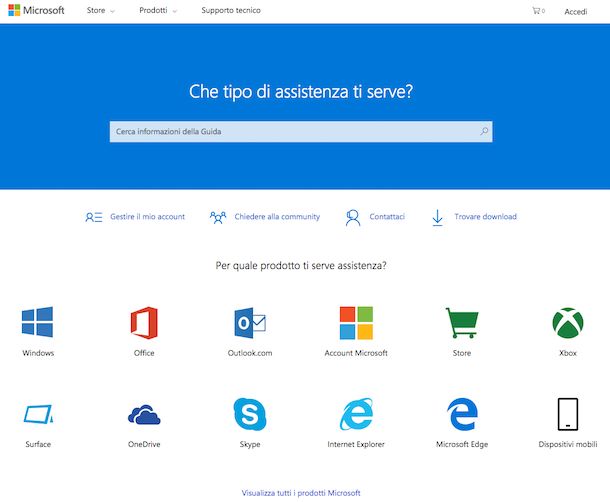Click the Surface label text
Screen dimensions: 610x502
(x=38, y=444)
